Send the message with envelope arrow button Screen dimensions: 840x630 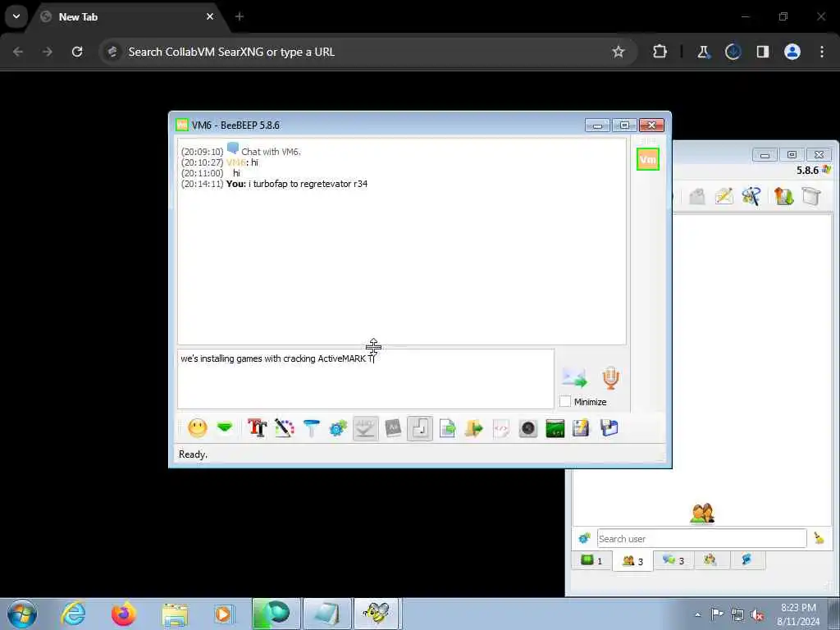click(575, 377)
